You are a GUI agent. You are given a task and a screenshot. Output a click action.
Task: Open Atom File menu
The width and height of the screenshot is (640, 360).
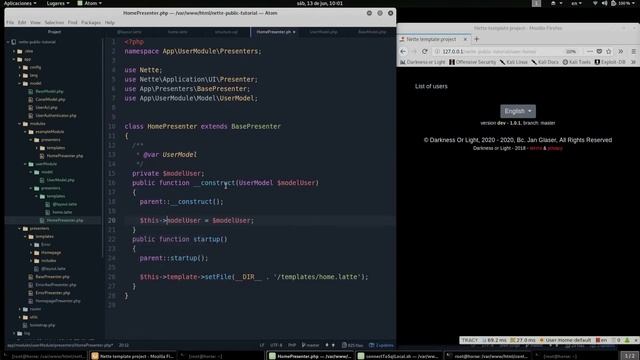coord(10,22)
